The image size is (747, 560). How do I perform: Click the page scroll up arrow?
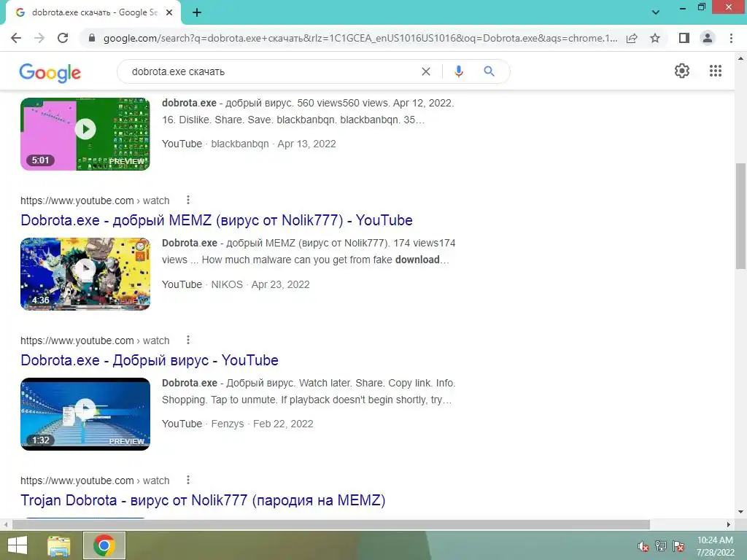click(740, 58)
